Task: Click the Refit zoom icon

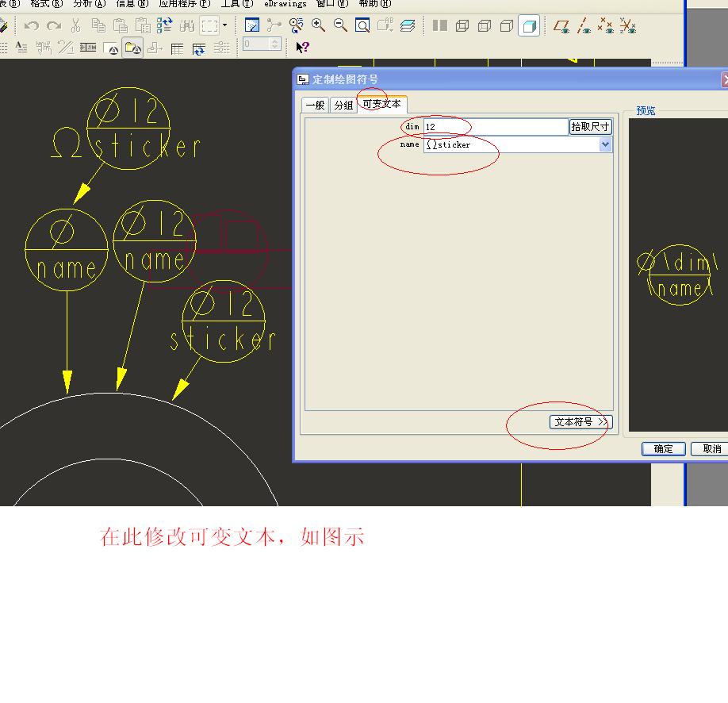Action: (x=362, y=25)
